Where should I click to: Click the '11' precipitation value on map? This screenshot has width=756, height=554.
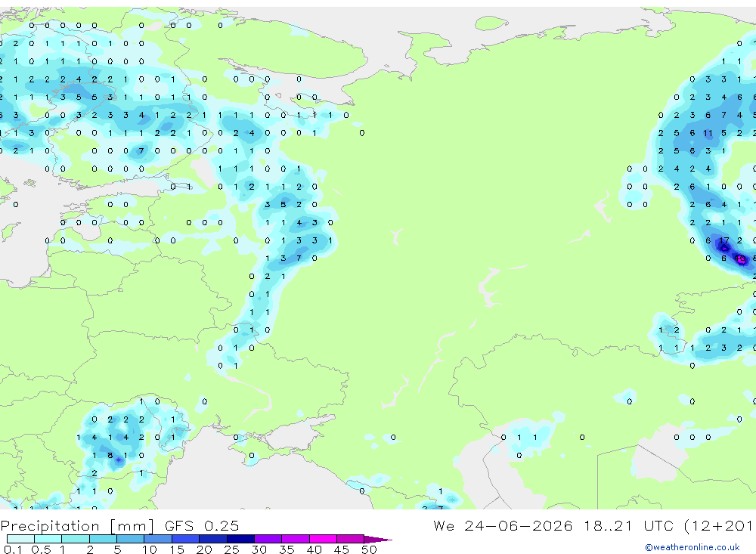click(x=708, y=133)
